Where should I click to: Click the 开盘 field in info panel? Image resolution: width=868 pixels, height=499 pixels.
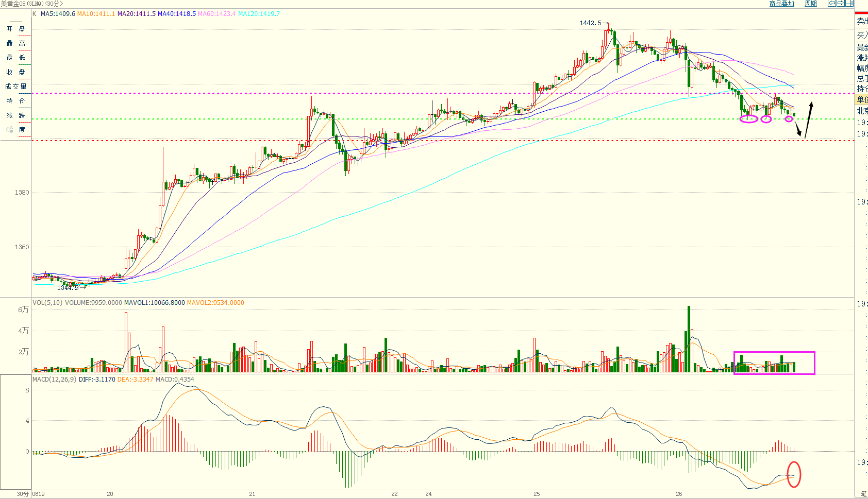pos(15,29)
